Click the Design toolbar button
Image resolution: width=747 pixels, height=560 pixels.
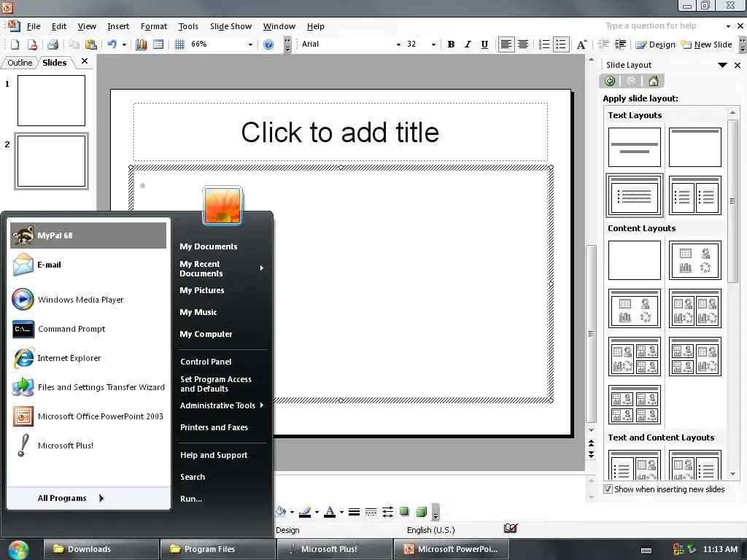[x=656, y=44]
